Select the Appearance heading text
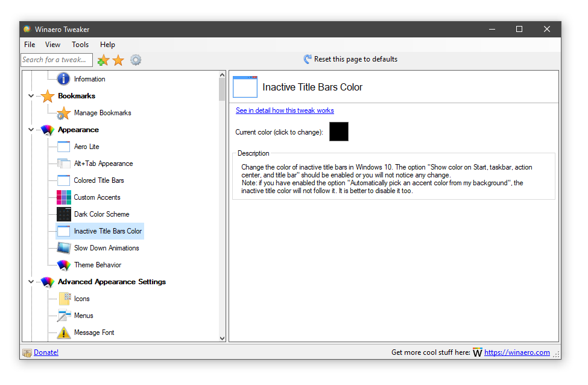This screenshot has height=385, width=588. (x=78, y=130)
